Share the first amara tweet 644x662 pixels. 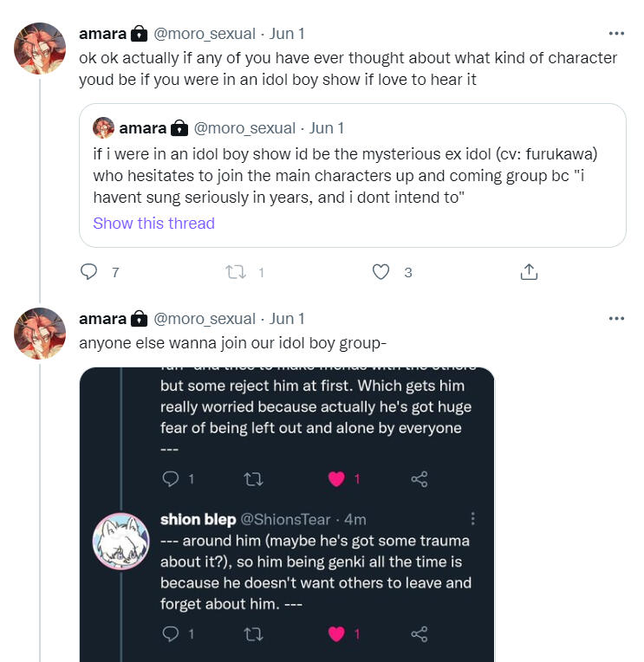pos(529,272)
